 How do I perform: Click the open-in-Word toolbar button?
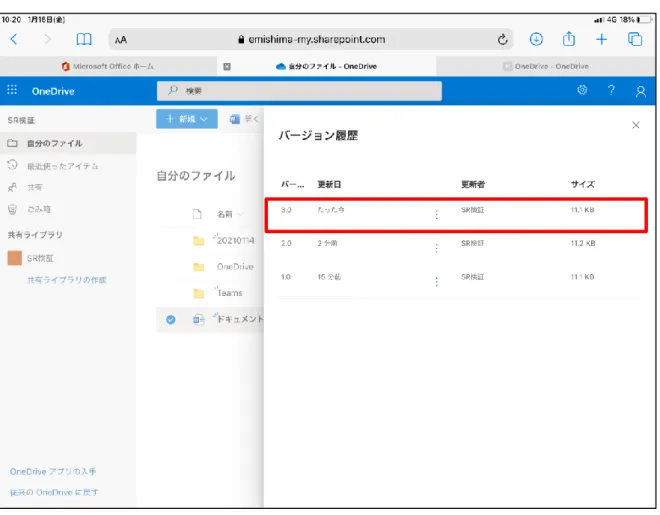[244, 119]
